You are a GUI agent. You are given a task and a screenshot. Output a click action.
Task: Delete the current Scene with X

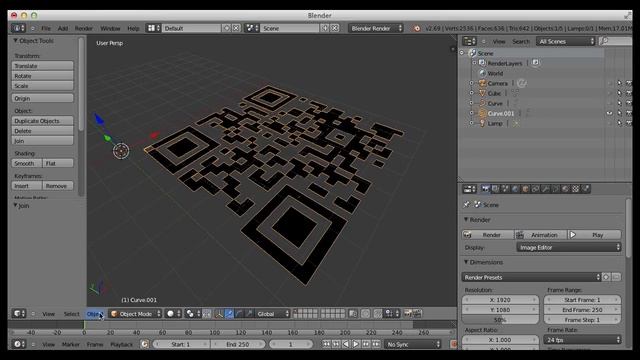click(335, 28)
